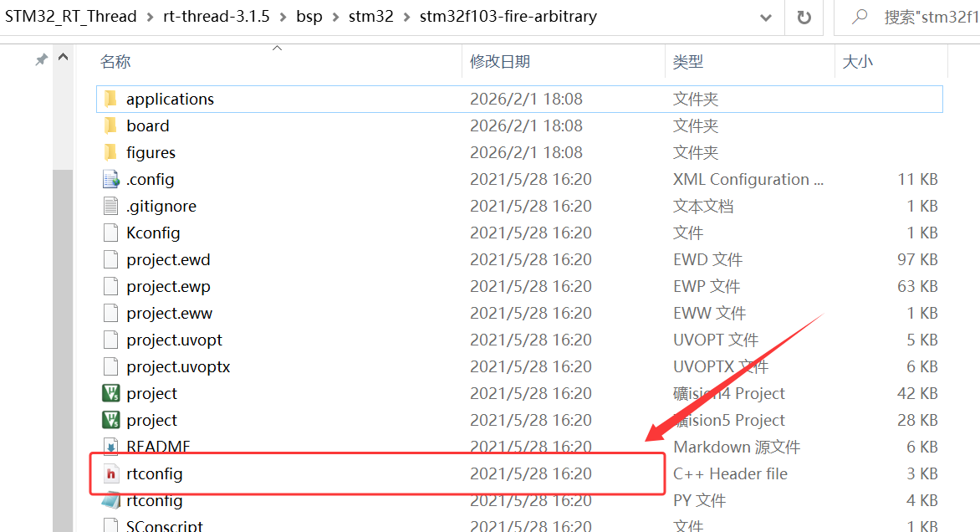Expand chevron after bsp breadcrumb

click(335, 18)
